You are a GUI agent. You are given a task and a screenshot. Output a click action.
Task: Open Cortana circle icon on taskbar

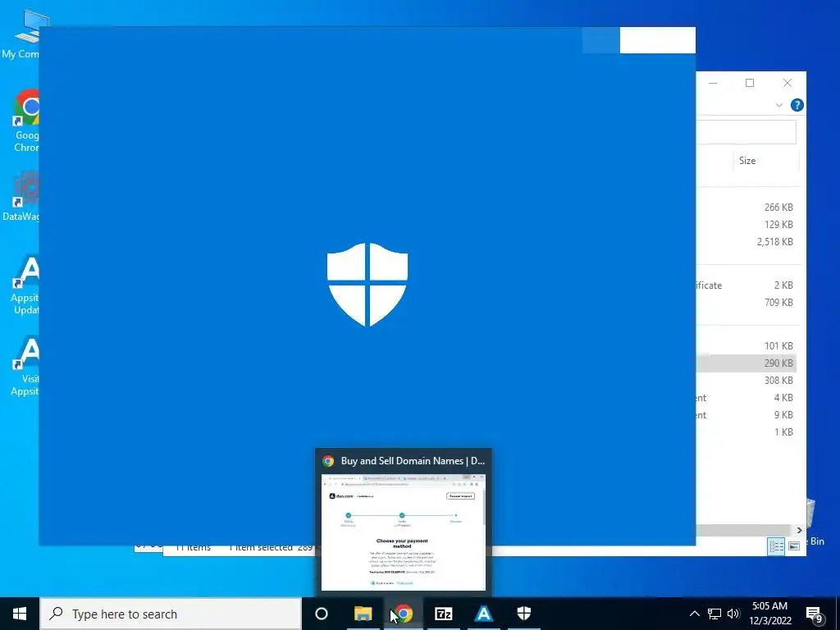click(x=322, y=614)
